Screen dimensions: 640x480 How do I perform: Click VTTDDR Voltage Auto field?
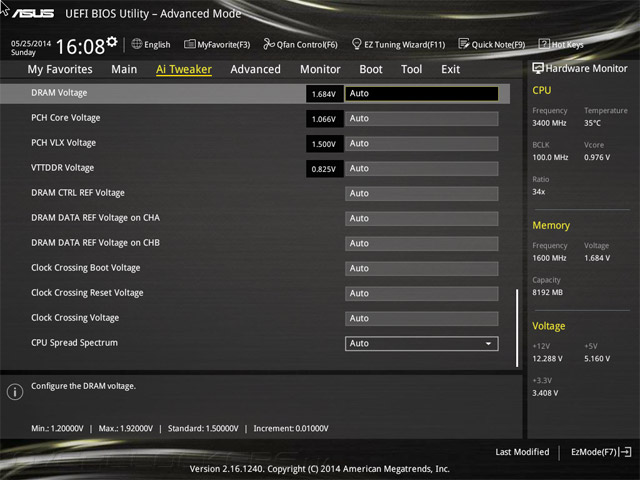(x=422, y=169)
